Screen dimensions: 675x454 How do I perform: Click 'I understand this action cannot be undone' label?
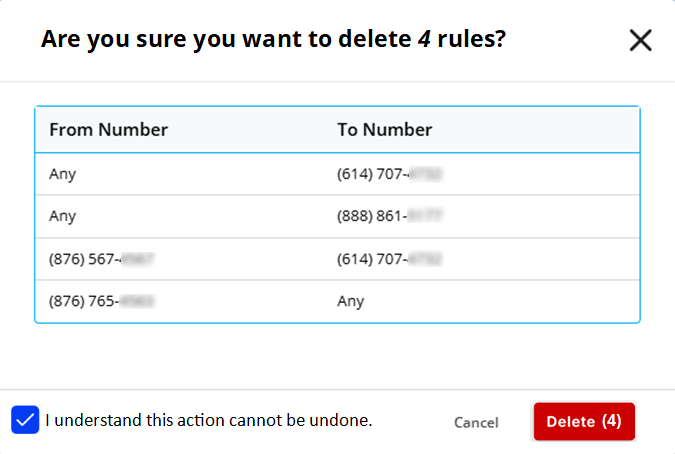pyautogui.click(x=209, y=421)
